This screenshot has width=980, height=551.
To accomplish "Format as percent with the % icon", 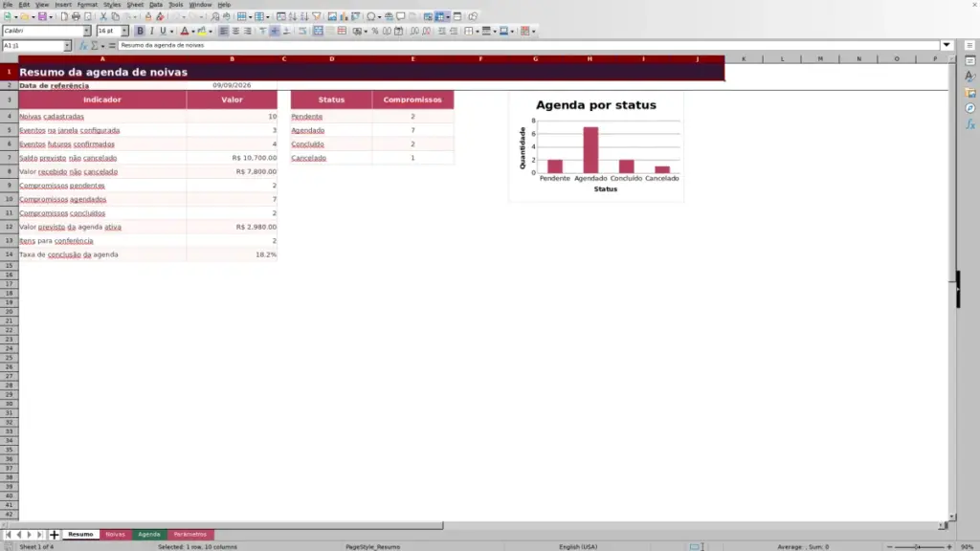I will [374, 32].
